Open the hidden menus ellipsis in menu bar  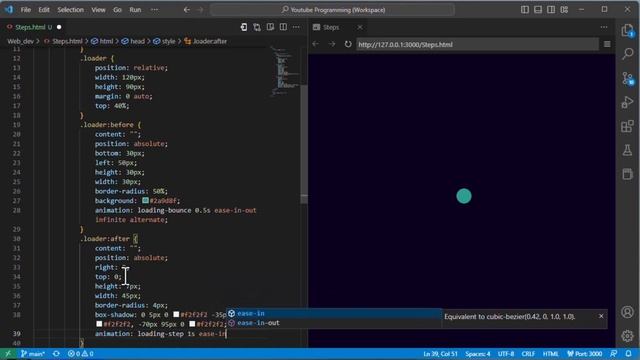[x=154, y=9]
